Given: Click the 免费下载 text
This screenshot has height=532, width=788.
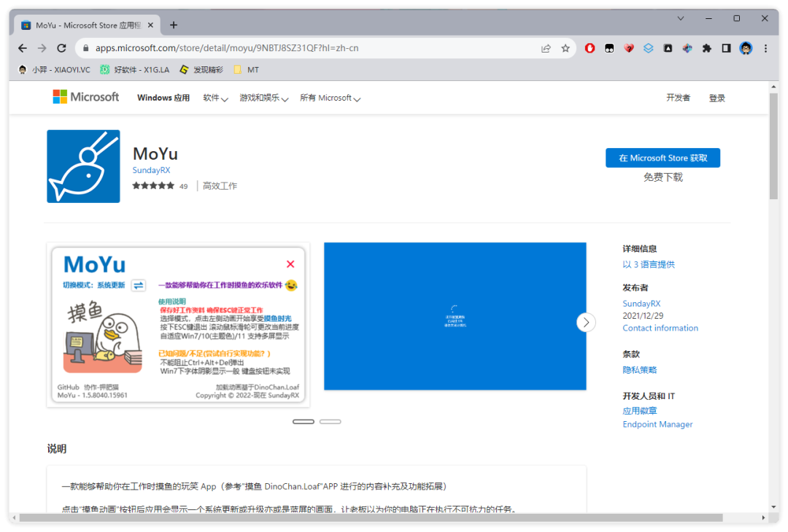Looking at the screenshot, I should [x=663, y=177].
